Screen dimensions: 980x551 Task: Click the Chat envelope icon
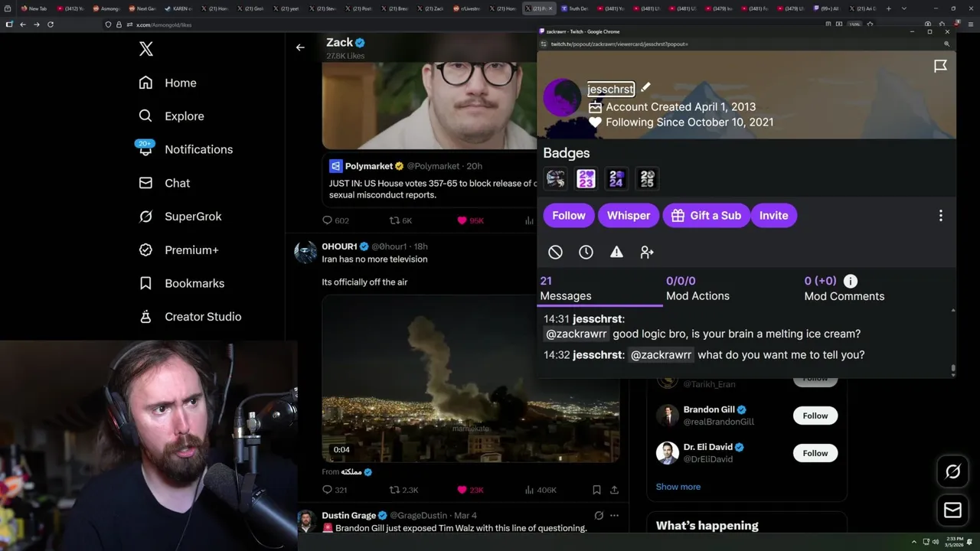[145, 183]
